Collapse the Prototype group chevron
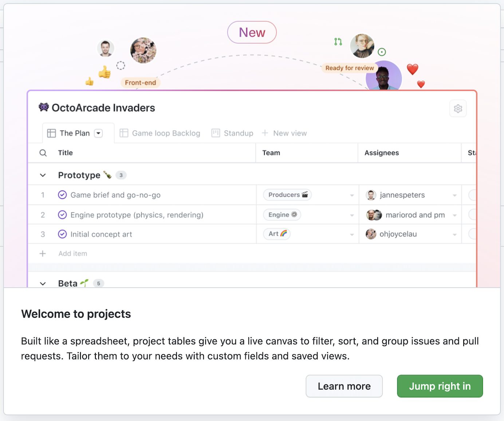504x421 pixels. tap(43, 175)
